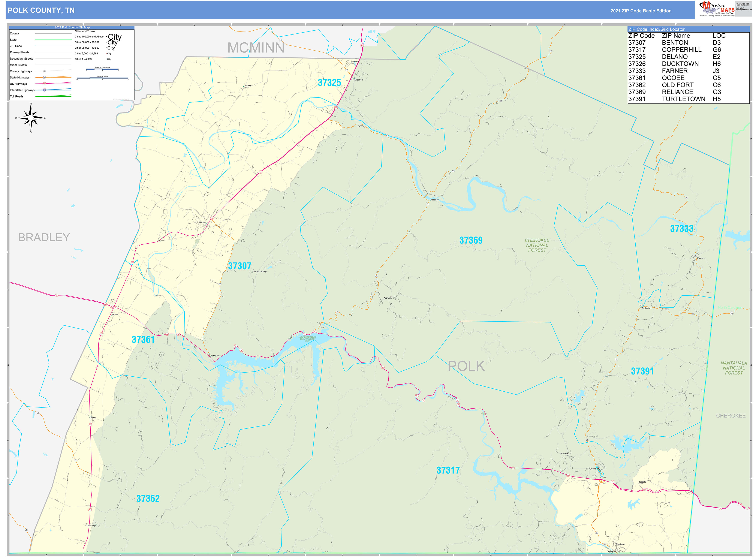Click the ZIP Name column header

coord(676,36)
